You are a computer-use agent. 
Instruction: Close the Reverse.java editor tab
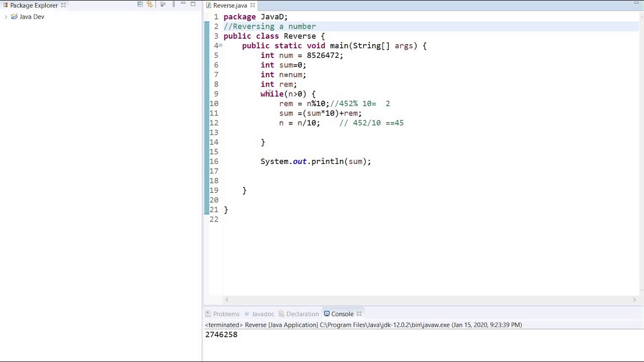pyautogui.click(x=253, y=5)
